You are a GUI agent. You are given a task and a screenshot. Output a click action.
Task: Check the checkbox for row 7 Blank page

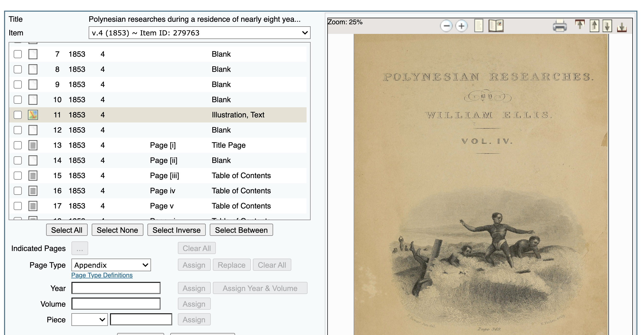coord(17,54)
